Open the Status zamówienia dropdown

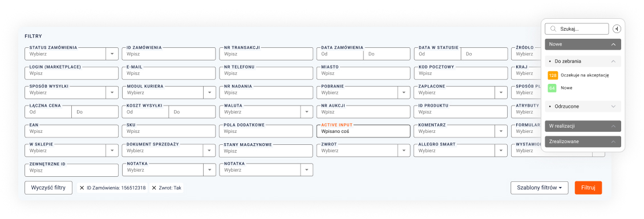click(71, 54)
